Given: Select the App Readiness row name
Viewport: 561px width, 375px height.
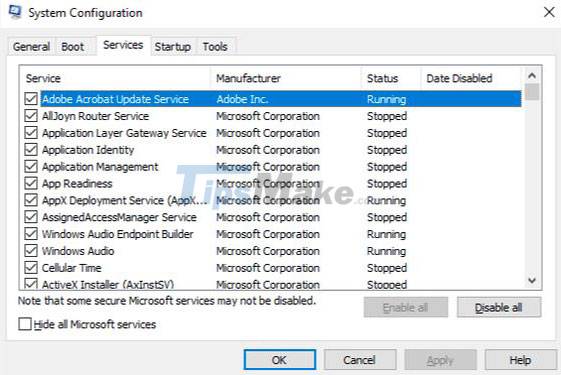Looking at the screenshot, I should click(x=77, y=183).
